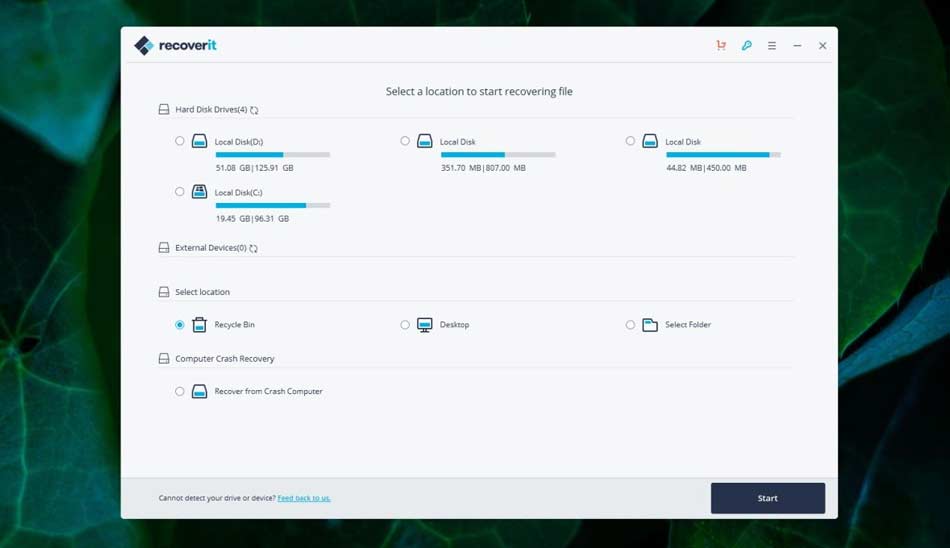Click the Desktop monitor icon
The width and height of the screenshot is (950, 548).
click(x=425, y=324)
